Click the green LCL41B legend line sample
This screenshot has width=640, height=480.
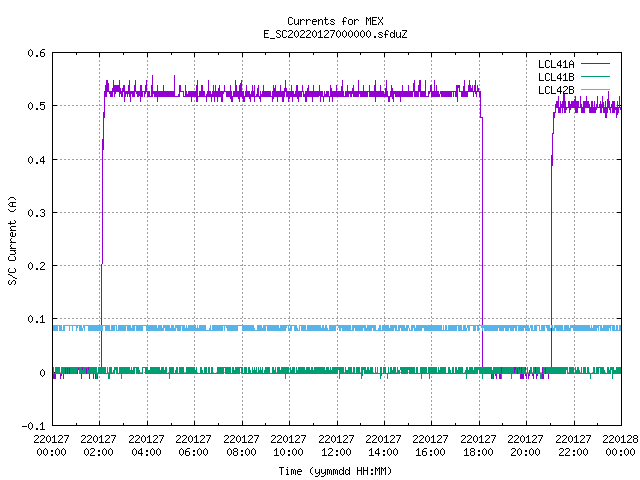[595, 77]
